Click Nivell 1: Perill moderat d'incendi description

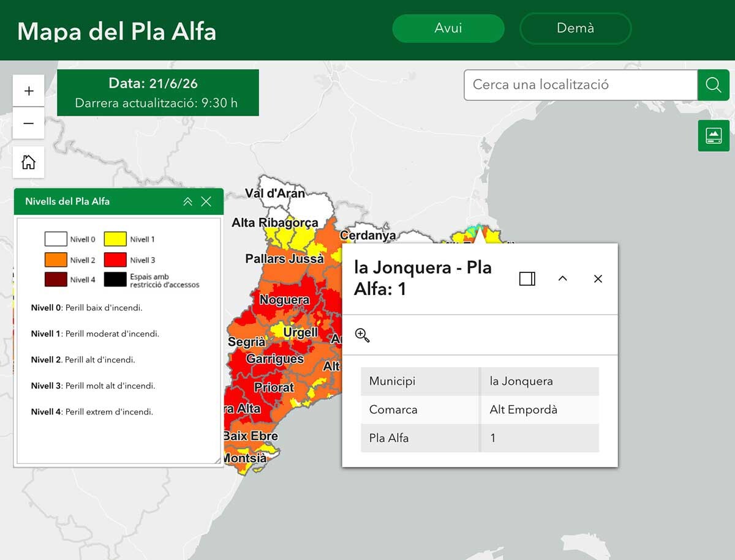coord(95,334)
